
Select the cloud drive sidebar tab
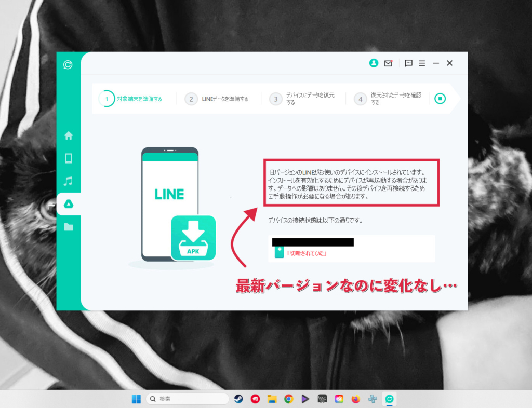pyautogui.click(x=68, y=204)
